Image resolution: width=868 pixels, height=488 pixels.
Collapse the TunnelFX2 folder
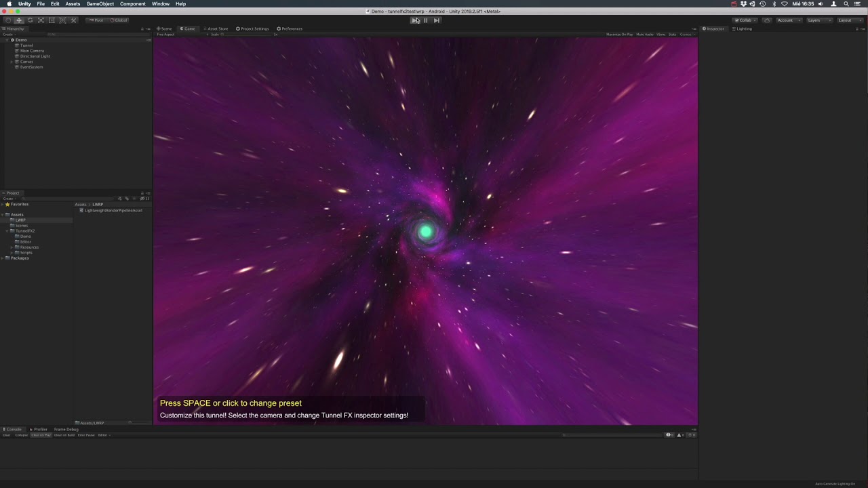coord(7,231)
